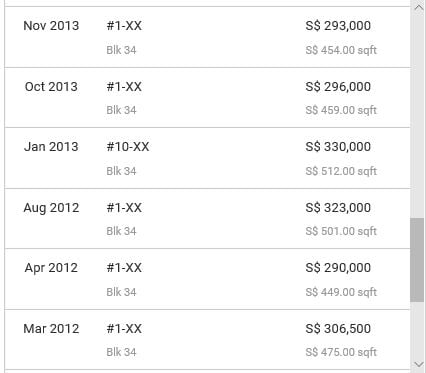Click the S$ 449.00 sqft value
The image size is (426, 373).
pos(341,292)
